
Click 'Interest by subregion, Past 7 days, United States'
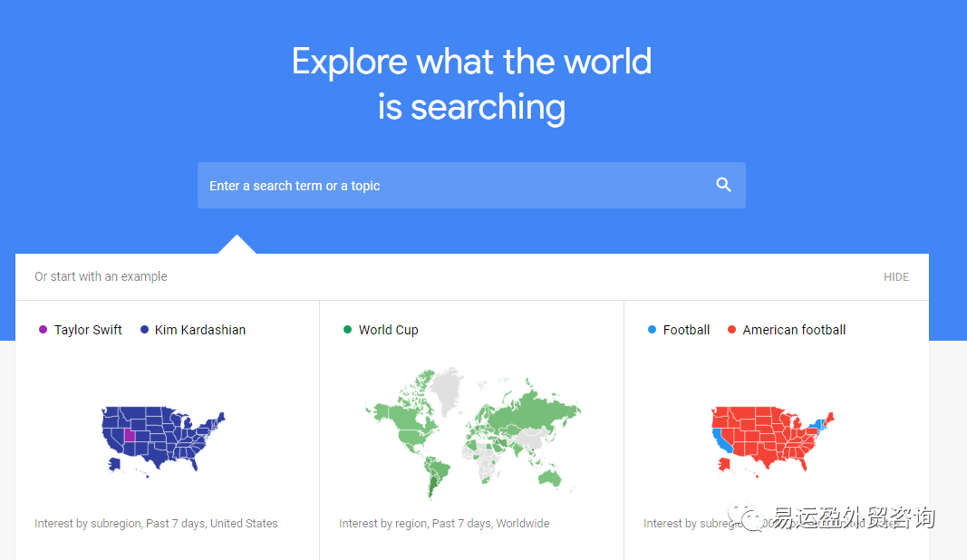point(156,523)
